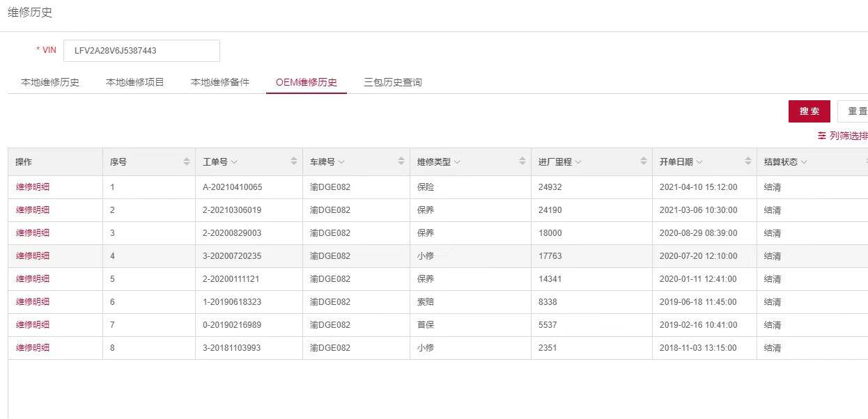Viewport: 868px width, 419px height.
Task: Select the 本地维修备件 tab
Action: (220, 82)
